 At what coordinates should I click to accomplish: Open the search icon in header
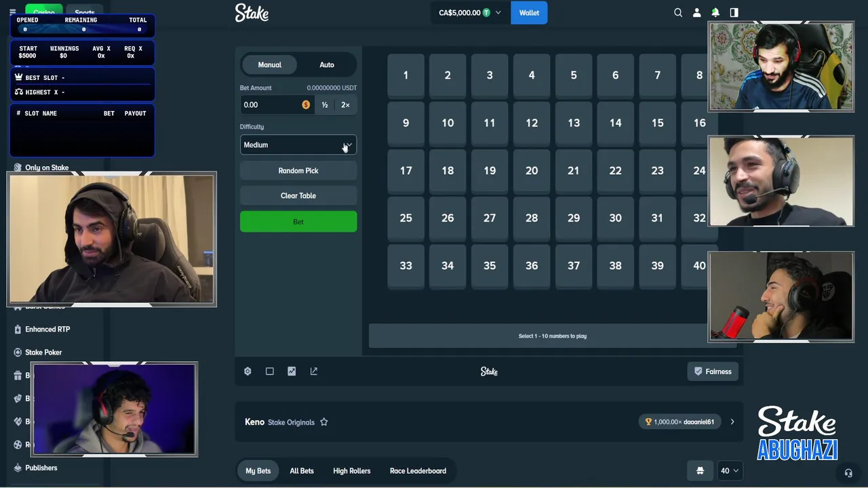pos(678,12)
